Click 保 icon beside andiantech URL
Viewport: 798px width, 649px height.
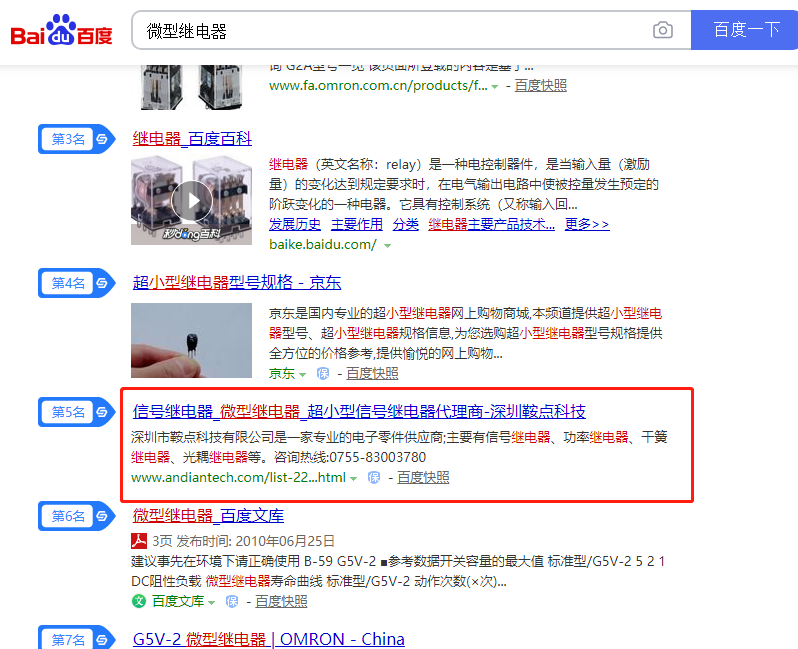(374, 477)
